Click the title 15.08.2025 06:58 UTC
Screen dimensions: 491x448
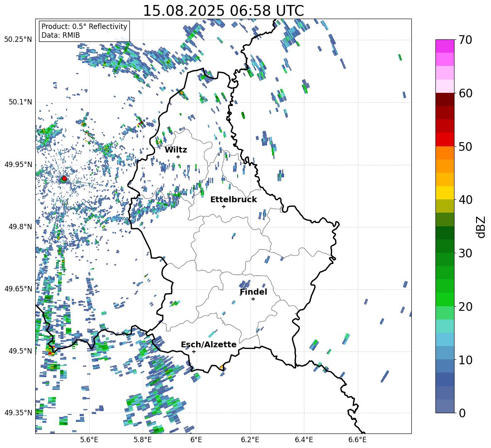pyautogui.click(x=223, y=11)
